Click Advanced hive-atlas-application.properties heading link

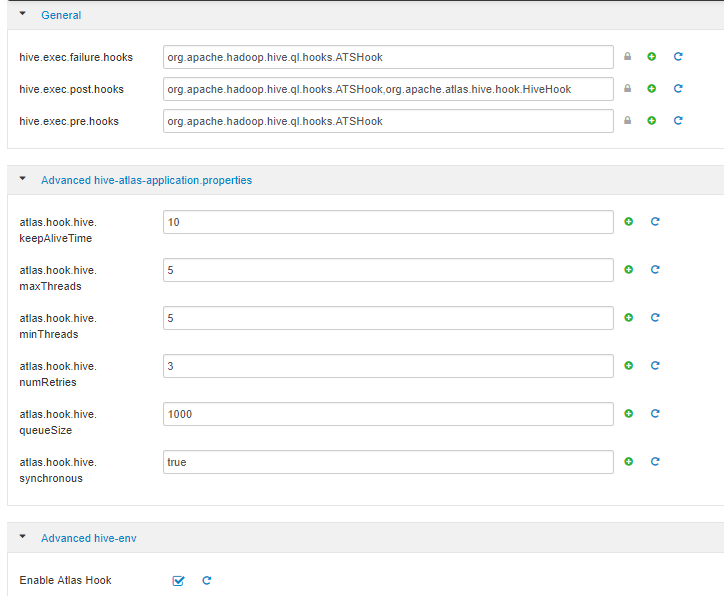(x=146, y=181)
